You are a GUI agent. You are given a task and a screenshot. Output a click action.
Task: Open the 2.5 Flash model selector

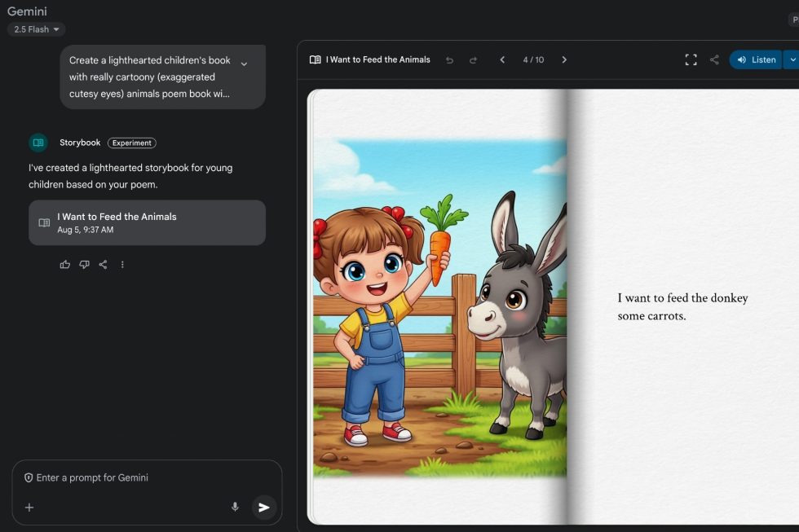pos(36,29)
